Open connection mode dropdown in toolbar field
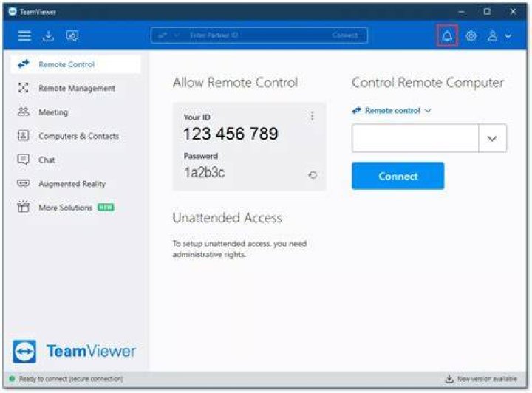 point(168,35)
